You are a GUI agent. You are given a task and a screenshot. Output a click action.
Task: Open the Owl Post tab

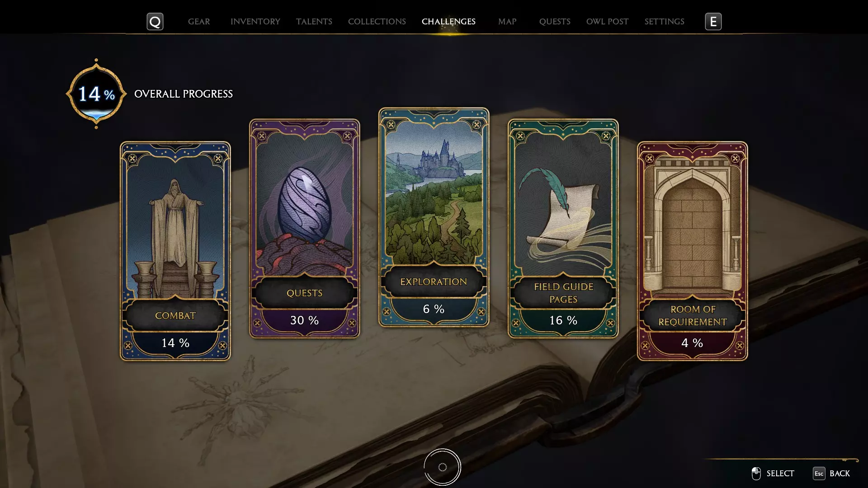(607, 22)
